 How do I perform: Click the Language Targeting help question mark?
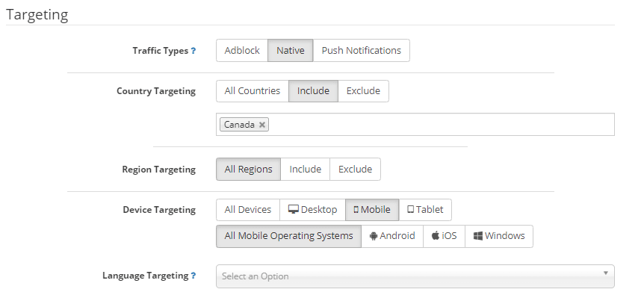tap(193, 276)
